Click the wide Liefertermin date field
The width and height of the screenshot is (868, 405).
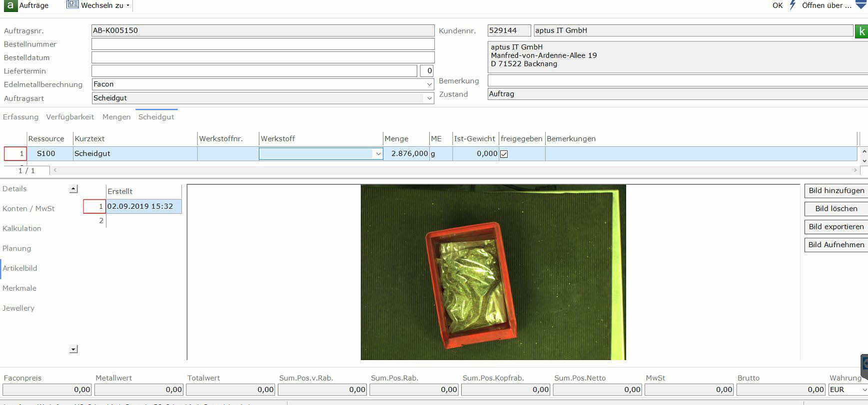pyautogui.click(x=254, y=71)
